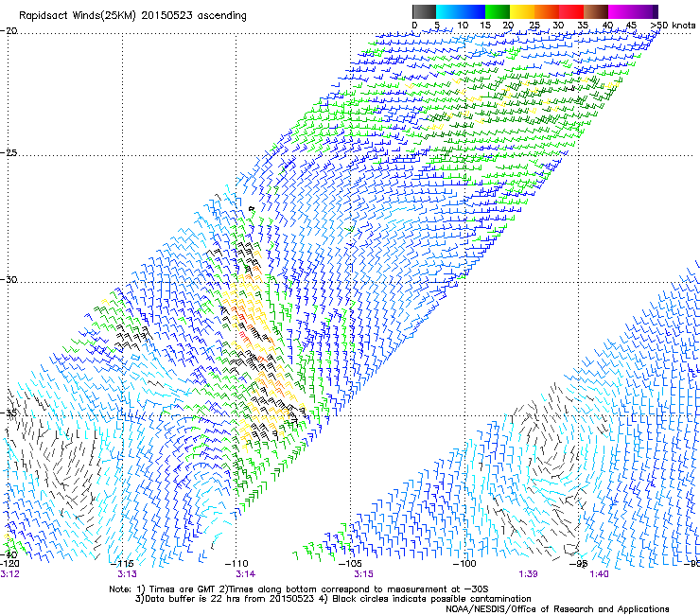
Task: Click the note line 'Data buffer is 22 hrs'
Action: click(333, 599)
